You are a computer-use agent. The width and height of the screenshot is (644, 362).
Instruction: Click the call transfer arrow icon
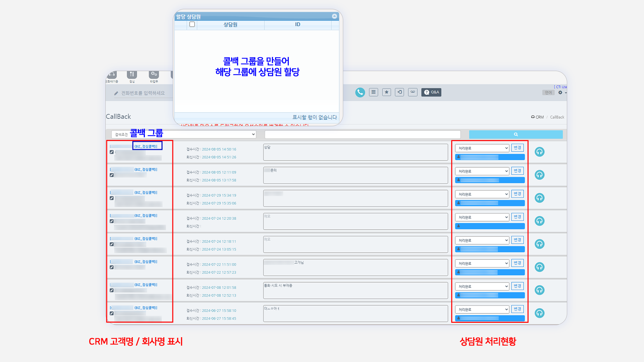tap(399, 92)
